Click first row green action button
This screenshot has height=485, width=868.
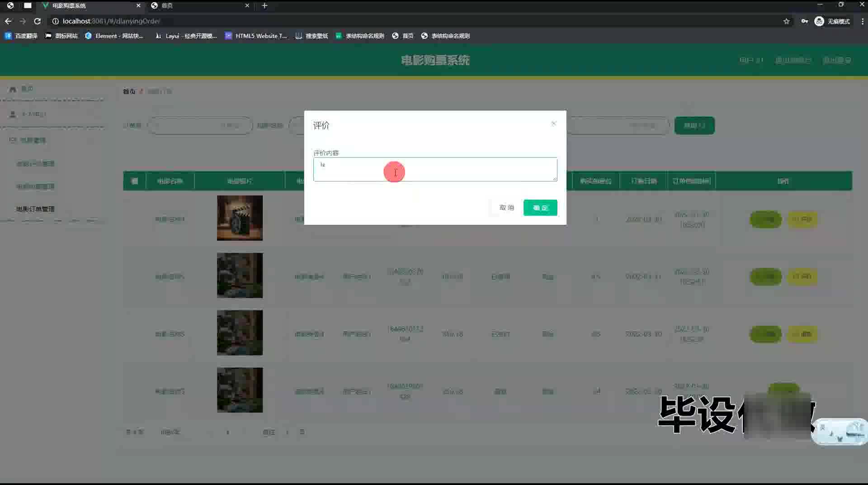point(766,219)
